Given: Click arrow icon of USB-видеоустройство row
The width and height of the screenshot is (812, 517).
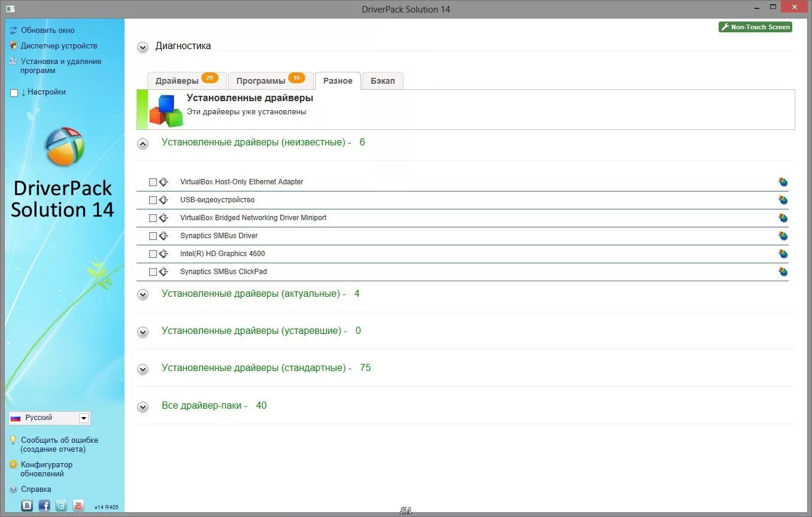Looking at the screenshot, I should 163,200.
